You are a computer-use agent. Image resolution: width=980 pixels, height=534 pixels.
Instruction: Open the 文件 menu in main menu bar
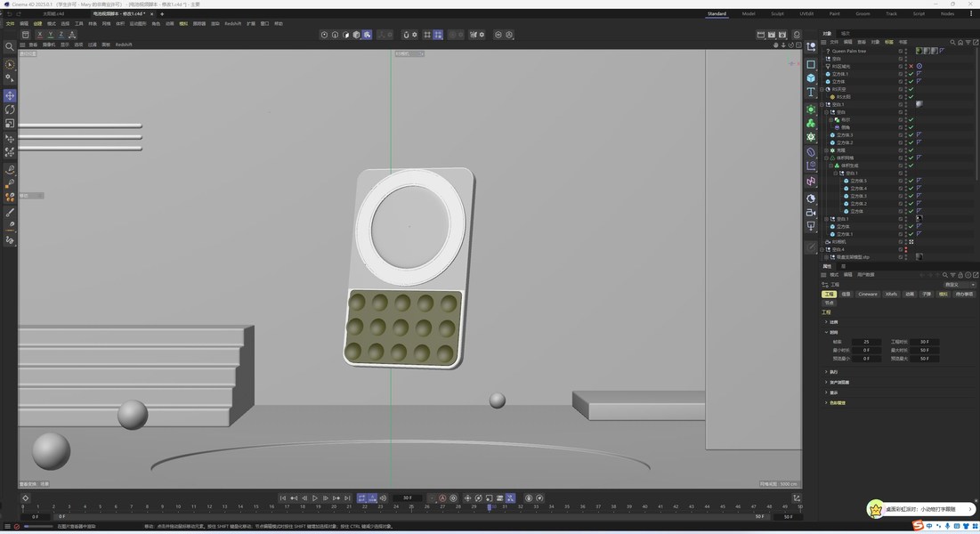10,24
